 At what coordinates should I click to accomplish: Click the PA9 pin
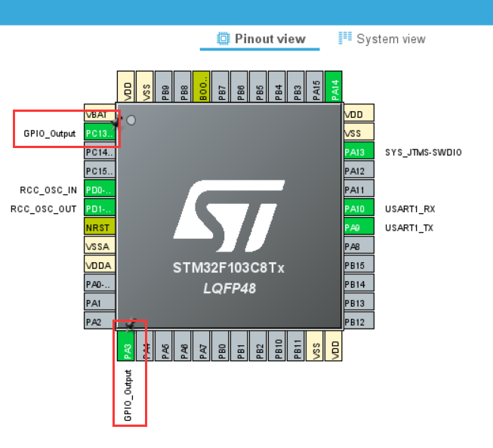359,227
